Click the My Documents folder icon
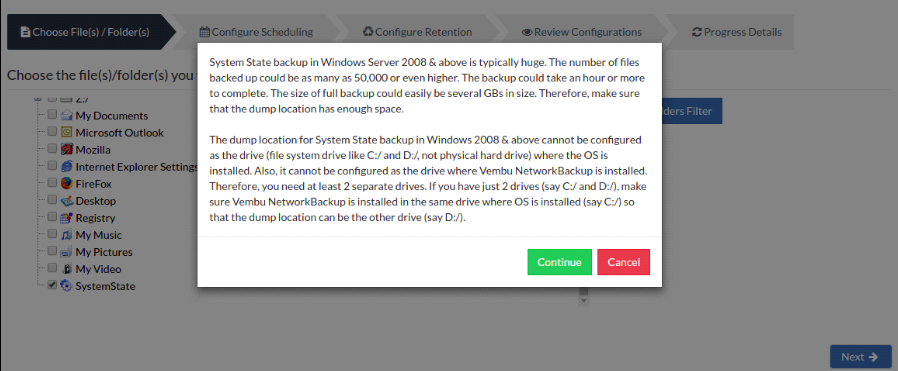Screen dimensions: 898x371 [x=67, y=116]
